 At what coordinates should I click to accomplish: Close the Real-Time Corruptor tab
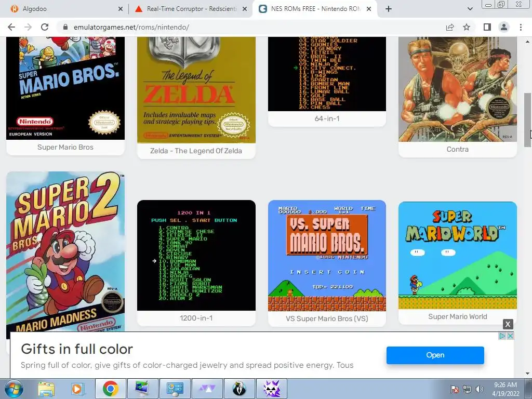click(245, 9)
